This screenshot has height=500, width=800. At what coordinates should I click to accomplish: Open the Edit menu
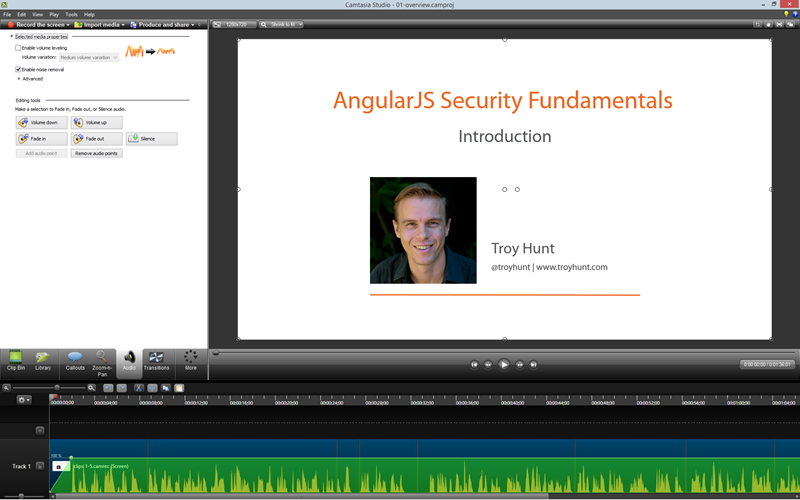point(21,14)
